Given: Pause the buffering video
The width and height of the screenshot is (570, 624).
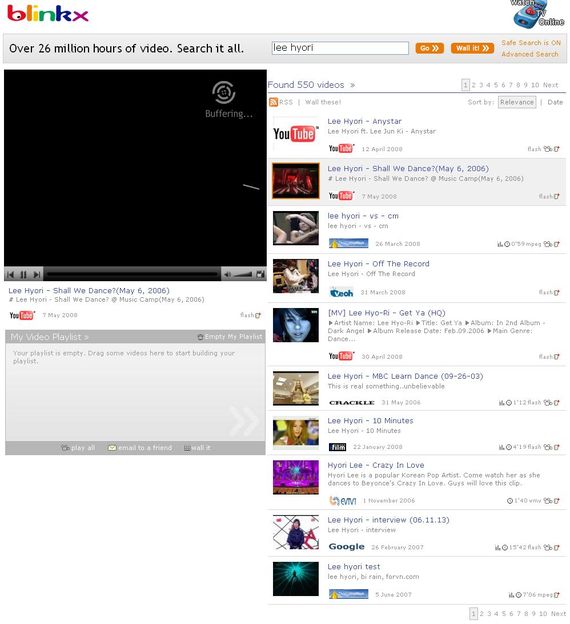Looking at the screenshot, I should pyautogui.click(x=23, y=275).
